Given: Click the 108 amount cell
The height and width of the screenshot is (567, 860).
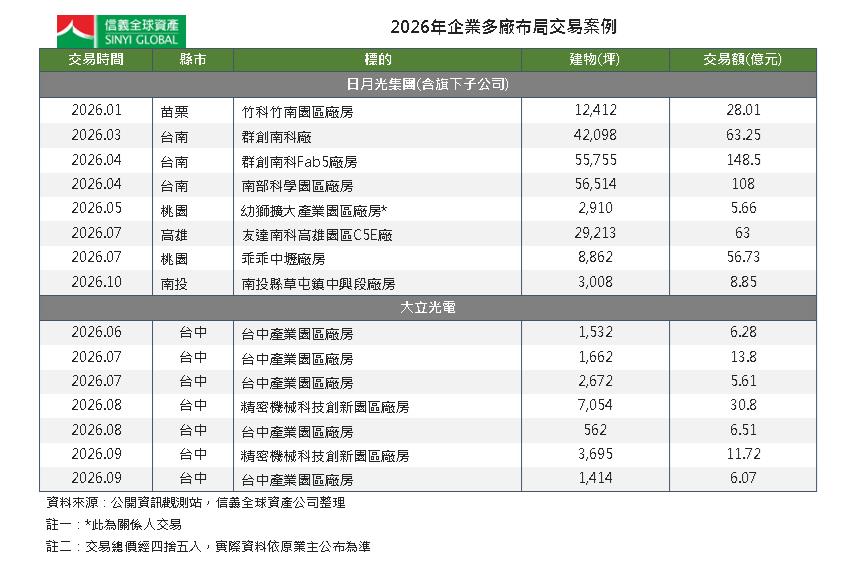Looking at the screenshot, I should pyautogui.click(x=743, y=184).
